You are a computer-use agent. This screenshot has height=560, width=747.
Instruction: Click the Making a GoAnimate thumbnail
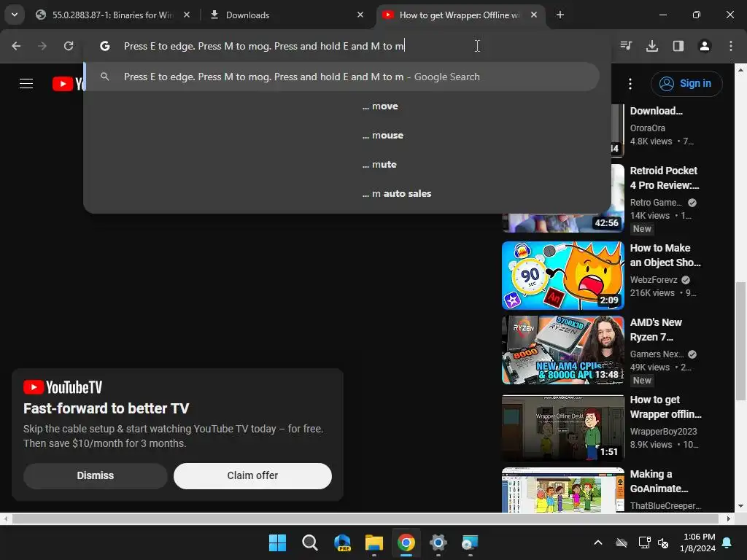pyautogui.click(x=563, y=491)
